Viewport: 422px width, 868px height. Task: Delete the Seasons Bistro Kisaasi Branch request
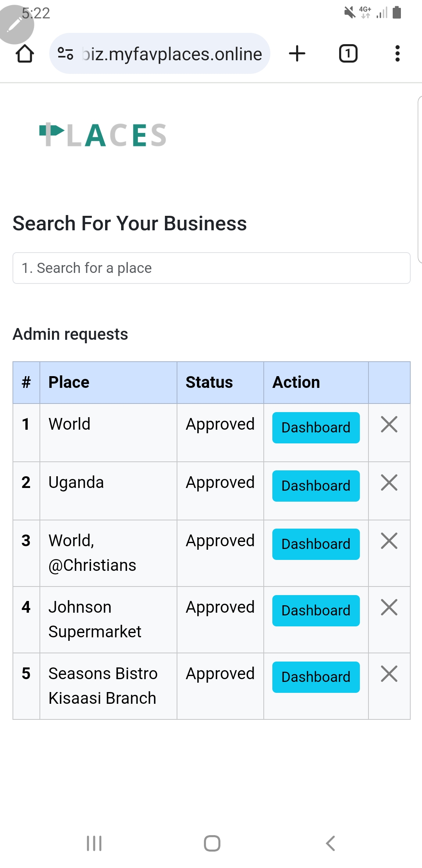[389, 674]
